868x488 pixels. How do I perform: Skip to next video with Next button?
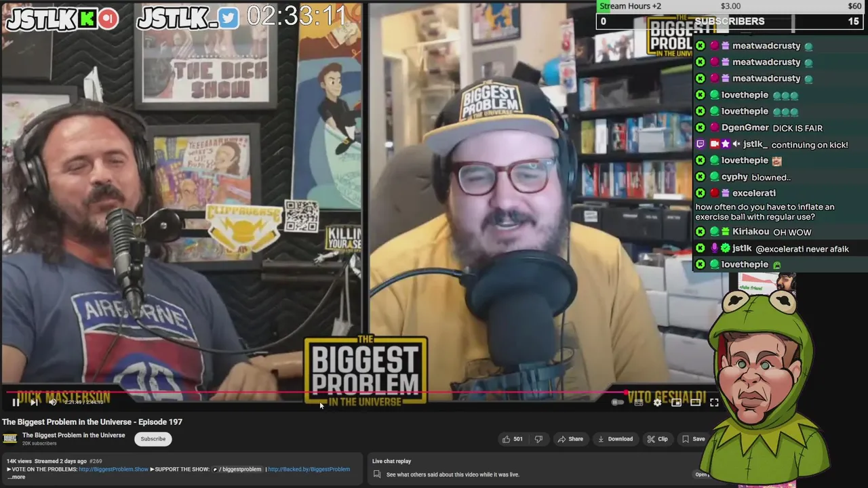(34, 403)
